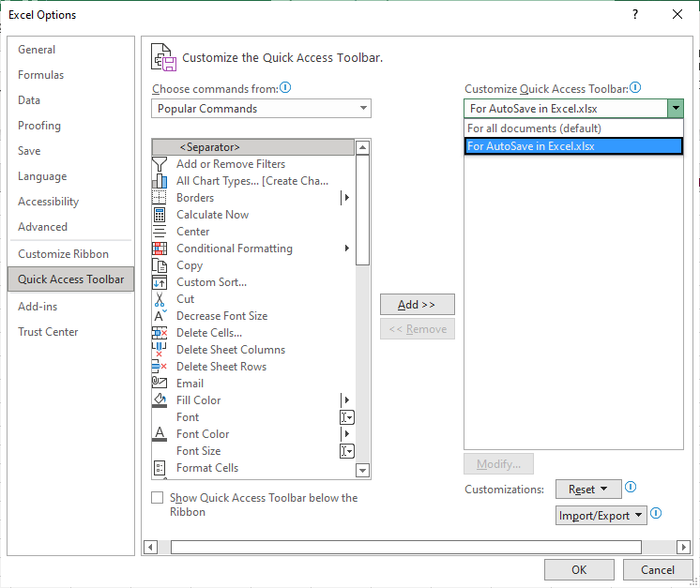Click the Add >> button
This screenshot has width=700, height=588.
point(417,305)
